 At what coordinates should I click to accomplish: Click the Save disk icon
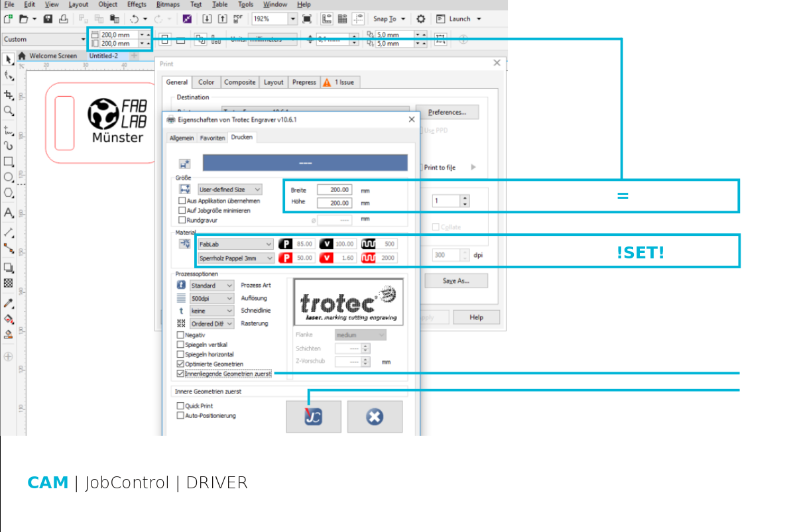(x=48, y=19)
